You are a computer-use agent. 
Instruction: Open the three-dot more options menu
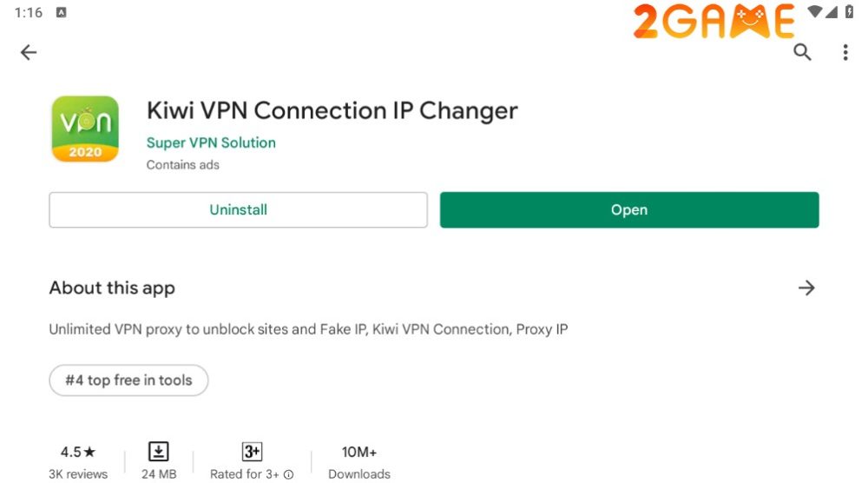coord(845,53)
